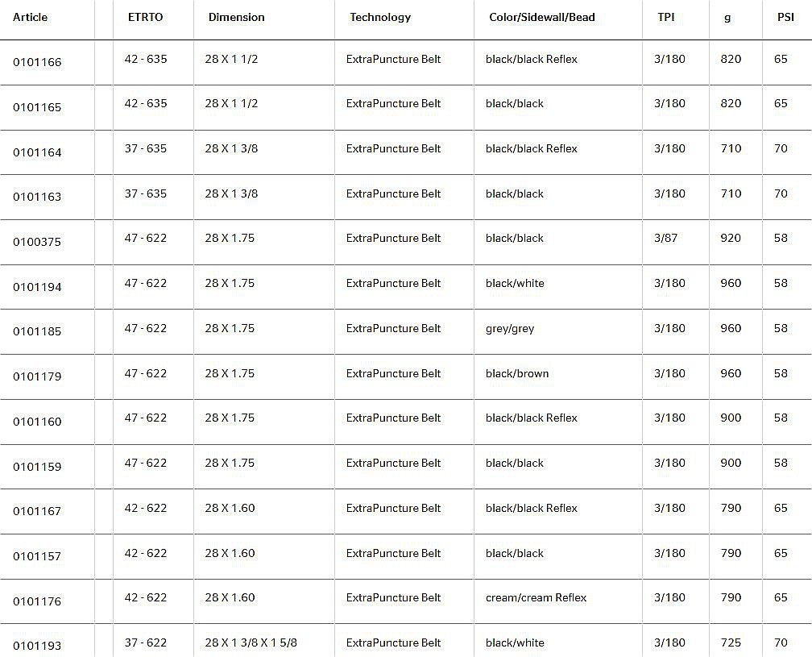812x657 pixels.
Task: Open article number 0101166
Action: [x=37, y=63]
